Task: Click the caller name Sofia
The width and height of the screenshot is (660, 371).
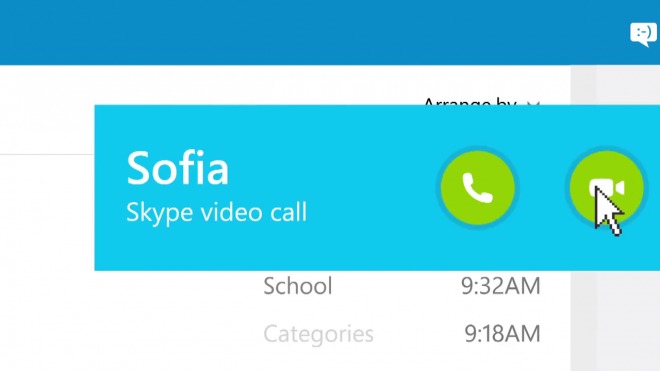Action: point(177,168)
